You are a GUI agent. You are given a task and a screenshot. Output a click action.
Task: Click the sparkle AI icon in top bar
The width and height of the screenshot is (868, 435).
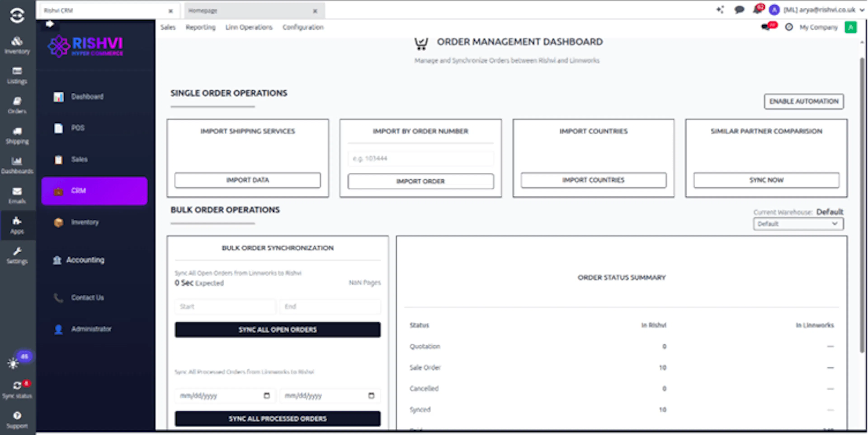pos(720,10)
